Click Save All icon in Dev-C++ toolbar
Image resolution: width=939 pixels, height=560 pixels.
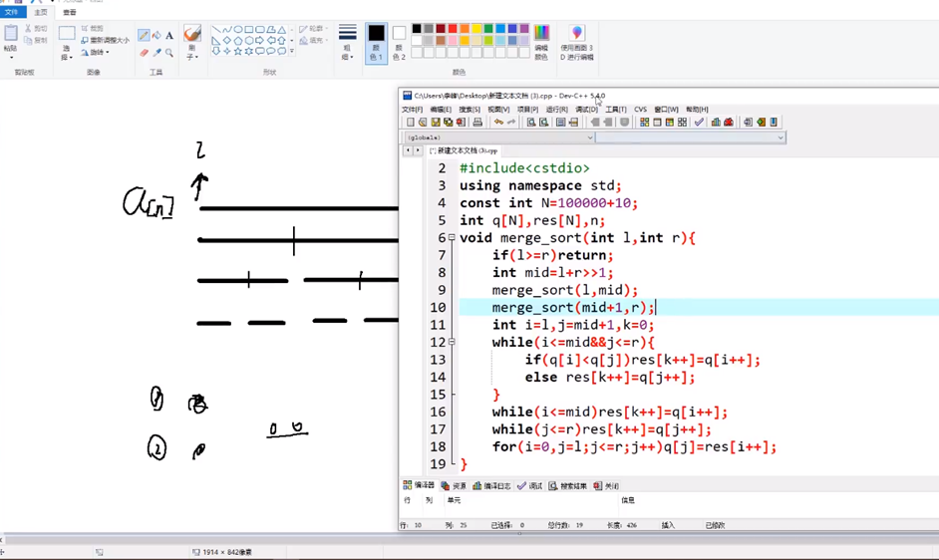pos(448,123)
